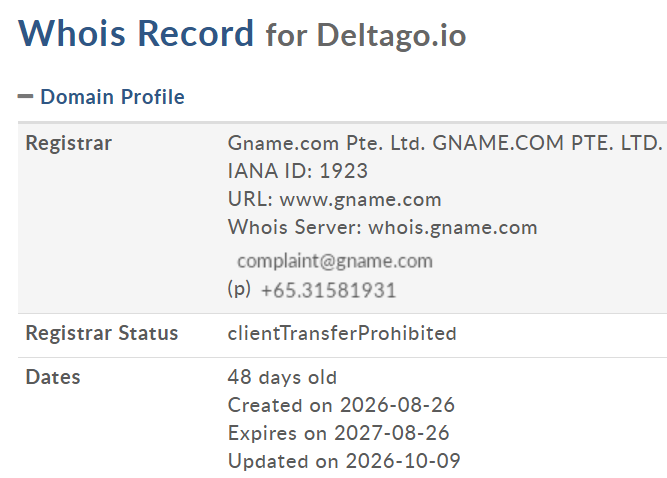Screen dimensions: 667x478
Task: Click the Registrar row label
Action: click(x=68, y=143)
